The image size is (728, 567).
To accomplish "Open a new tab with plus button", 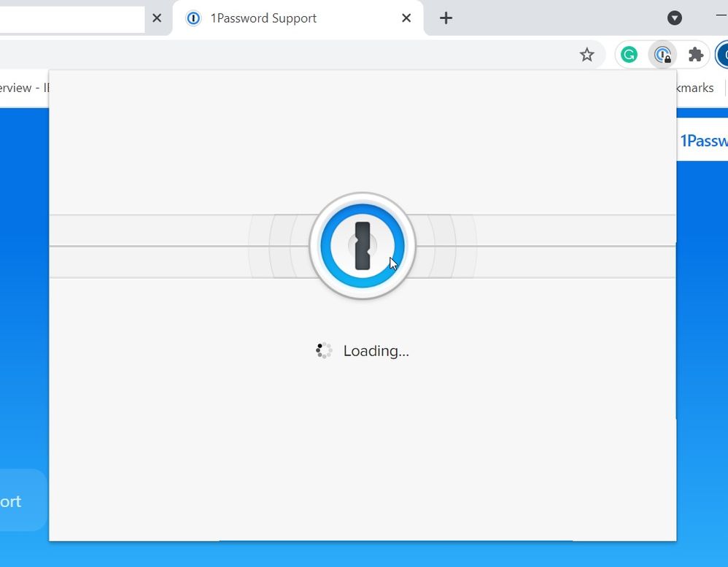I will [x=446, y=18].
